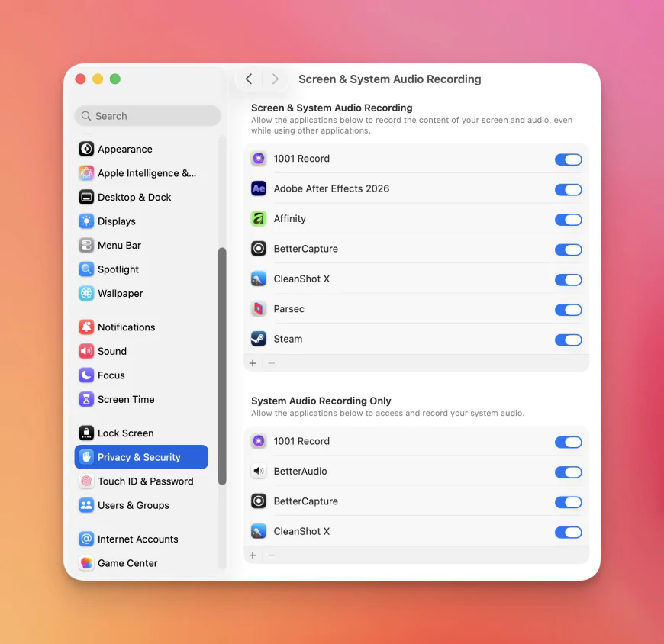
Task: Click the Adobe After Effects app icon
Action: 259,188
